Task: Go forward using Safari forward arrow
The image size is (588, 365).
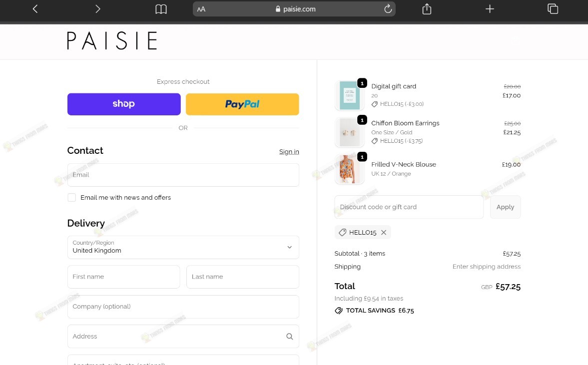Action: tap(97, 8)
